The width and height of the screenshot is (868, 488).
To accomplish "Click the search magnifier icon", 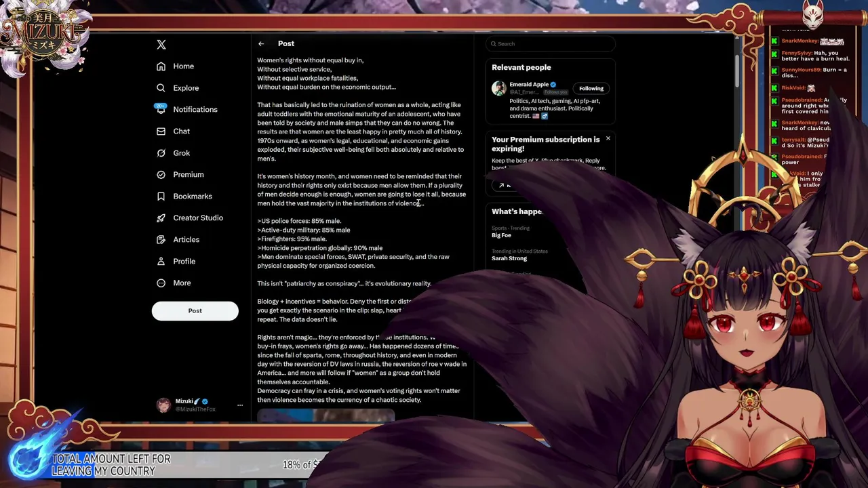I will [494, 44].
